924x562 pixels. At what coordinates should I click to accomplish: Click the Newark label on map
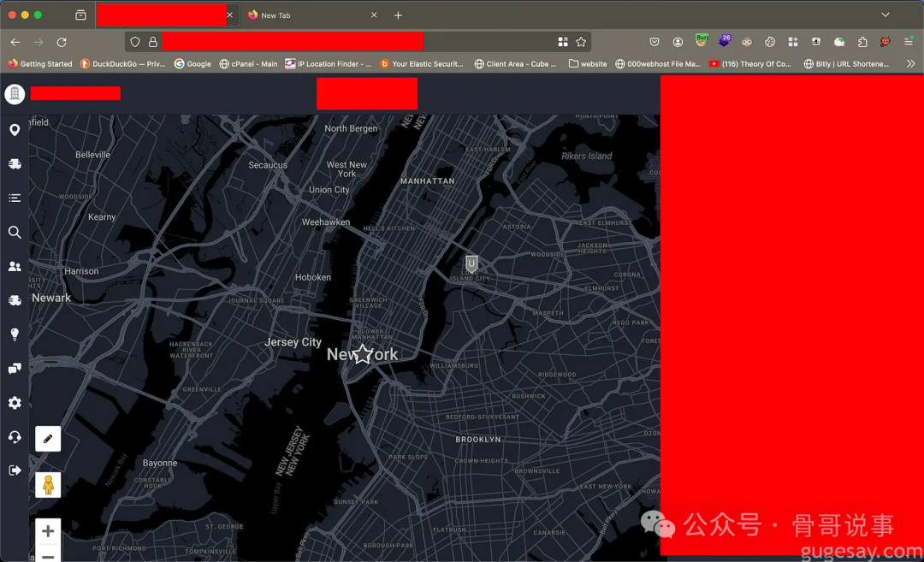pos(51,298)
